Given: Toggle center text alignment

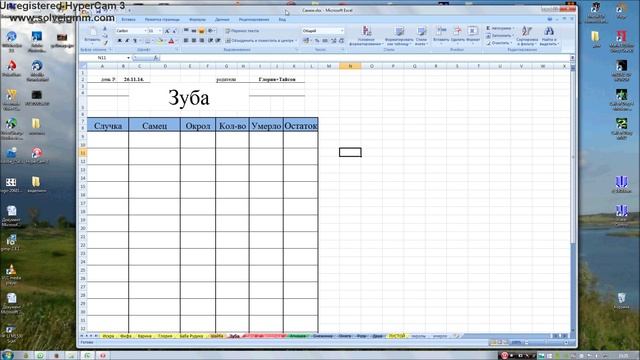Looking at the screenshot, I should [x=194, y=41].
